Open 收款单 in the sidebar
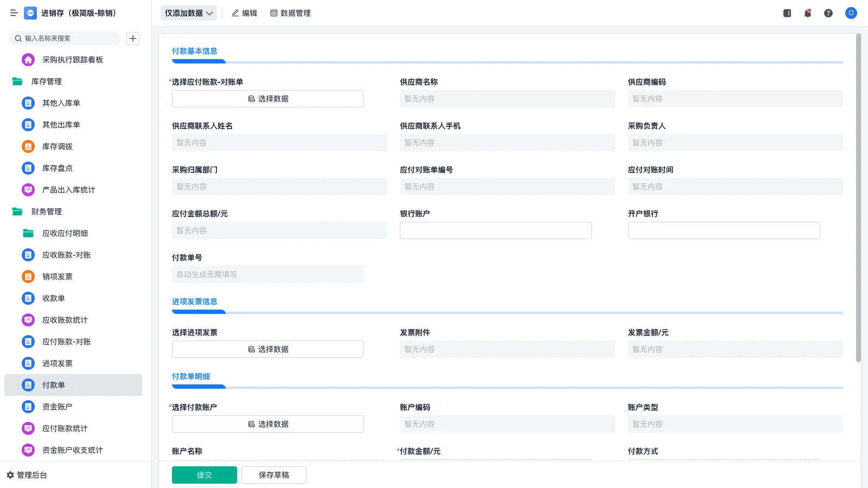 click(x=73, y=298)
